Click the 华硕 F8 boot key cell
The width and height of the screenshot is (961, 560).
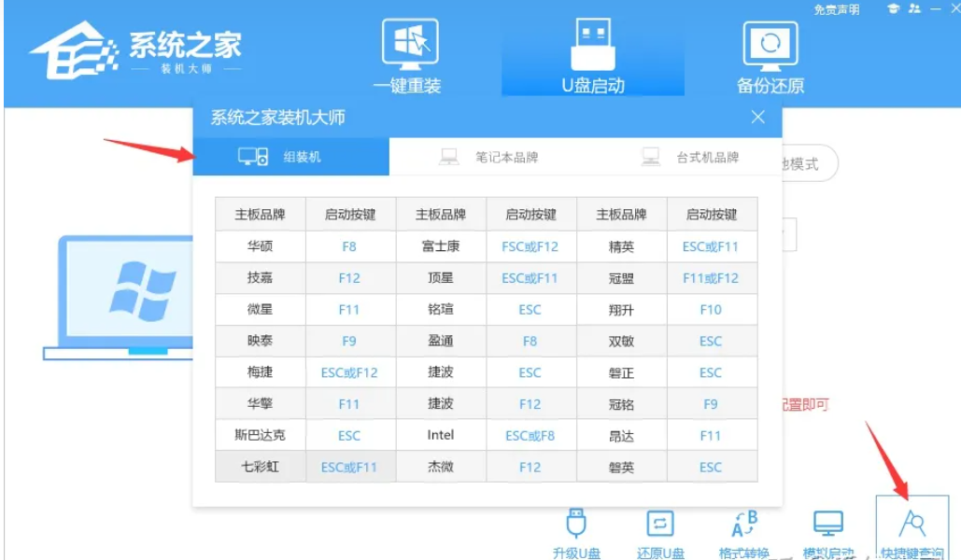[x=349, y=246]
